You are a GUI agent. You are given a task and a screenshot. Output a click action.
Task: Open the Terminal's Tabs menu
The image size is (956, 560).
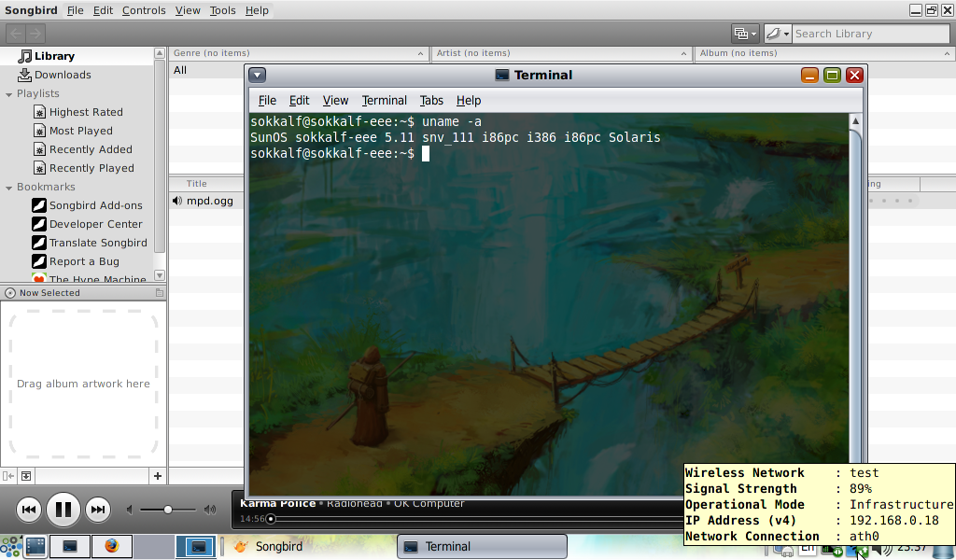[x=431, y=101]
